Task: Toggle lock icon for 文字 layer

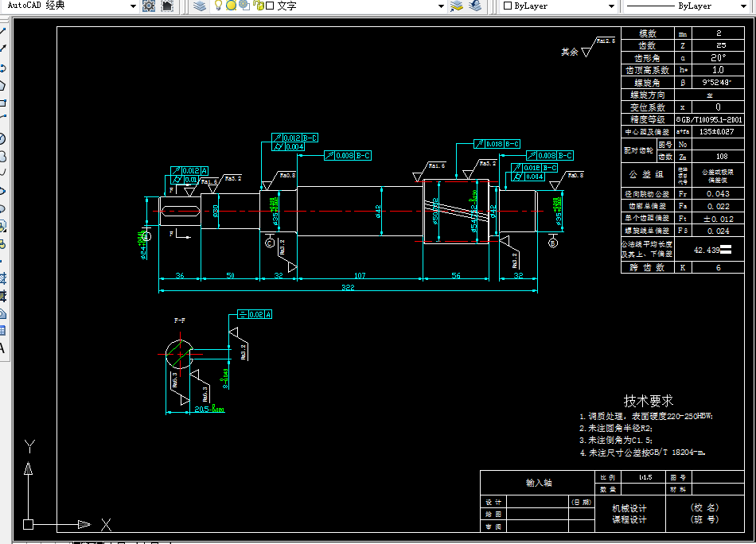Action: coord(259,6)
